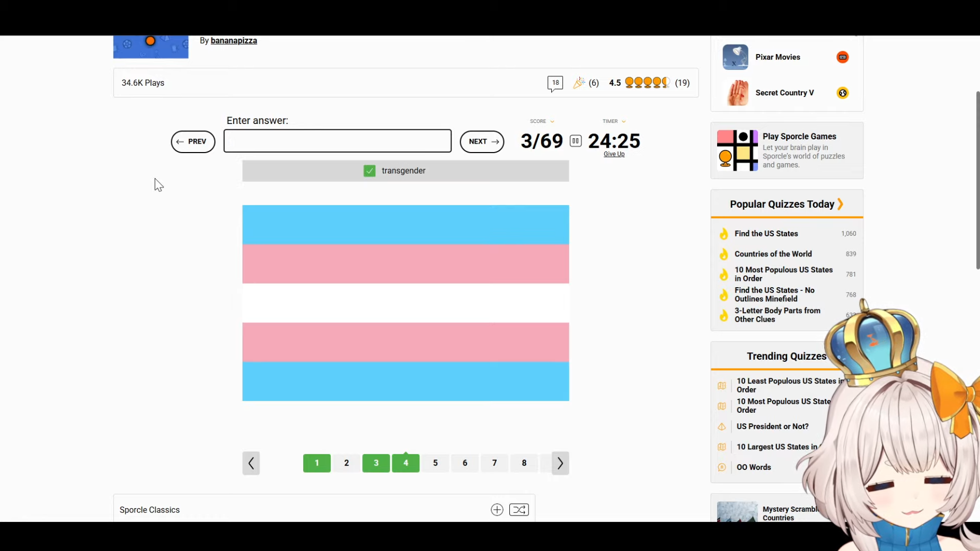Click the quiz thumbnail image by bananapizza
Image resolution: width=980 pixels, height=551 pixels.
click(151, 47)
